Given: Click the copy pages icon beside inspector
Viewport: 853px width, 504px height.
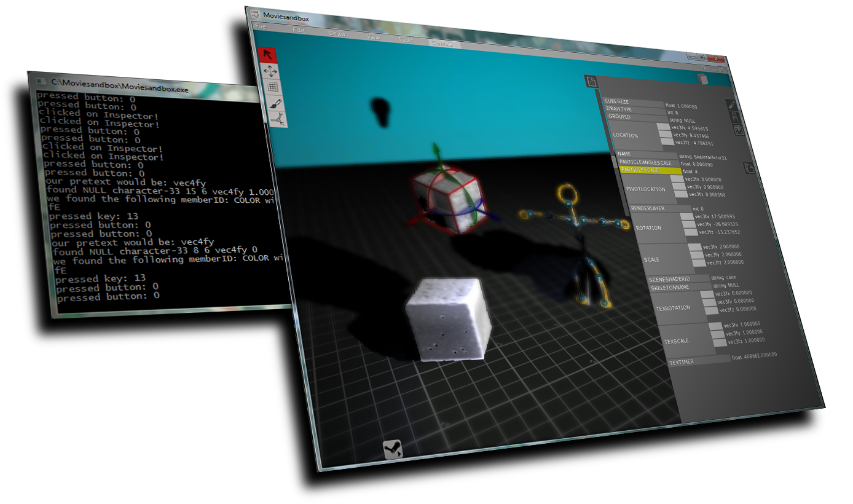Looking at the screenshot, I should [x=749, y=168].
